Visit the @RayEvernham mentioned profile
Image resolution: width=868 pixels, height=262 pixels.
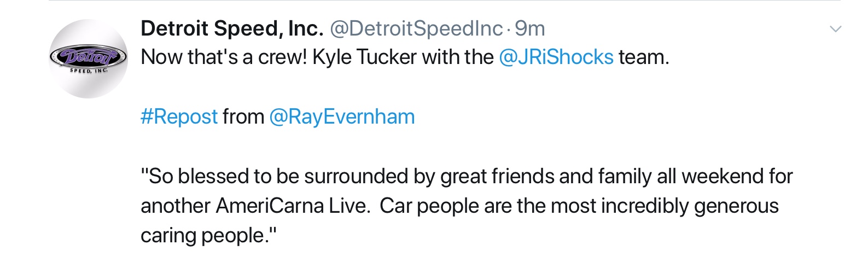342,117
